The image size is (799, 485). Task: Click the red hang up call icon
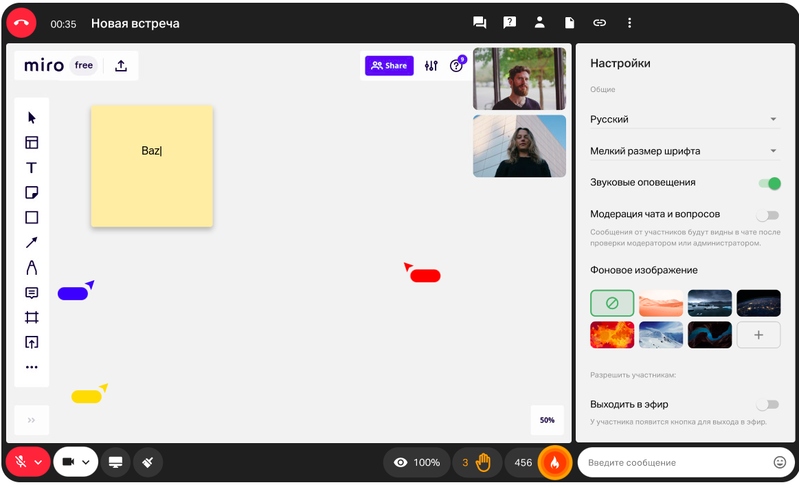[21, 22]
